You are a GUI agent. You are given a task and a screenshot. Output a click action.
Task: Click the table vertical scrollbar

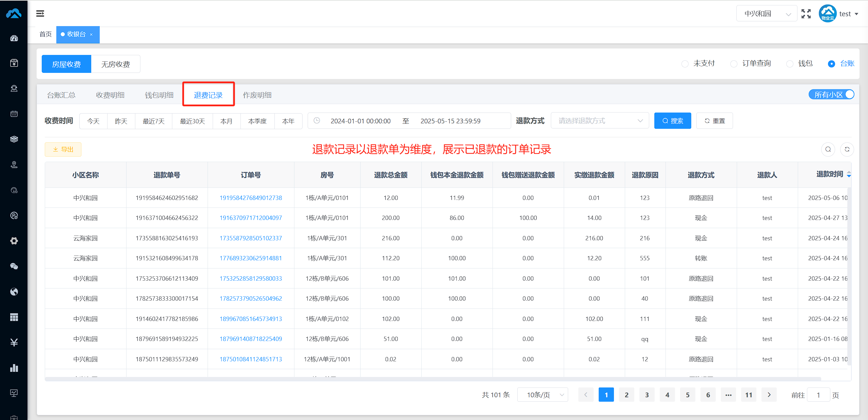coord(849,276)
